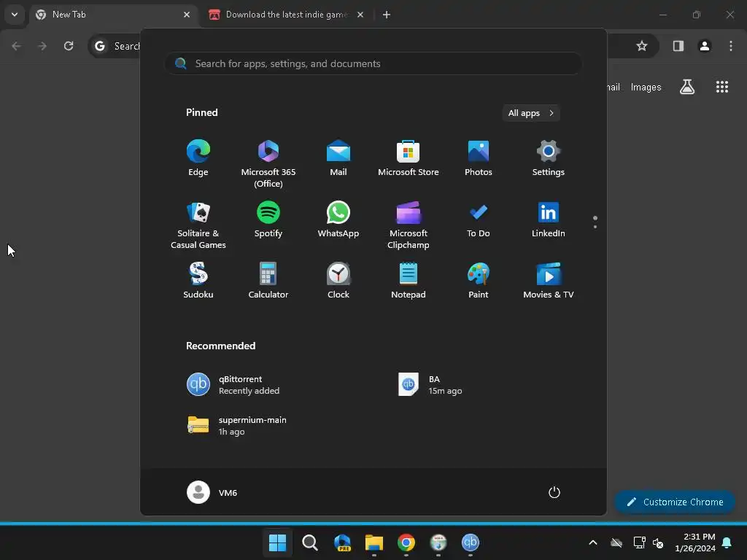Open OneDrive cloud tray icon

point(616,542)
